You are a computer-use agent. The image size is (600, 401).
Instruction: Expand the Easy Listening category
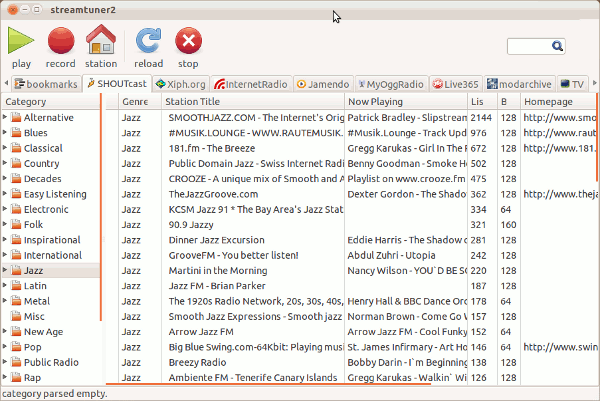5,193
